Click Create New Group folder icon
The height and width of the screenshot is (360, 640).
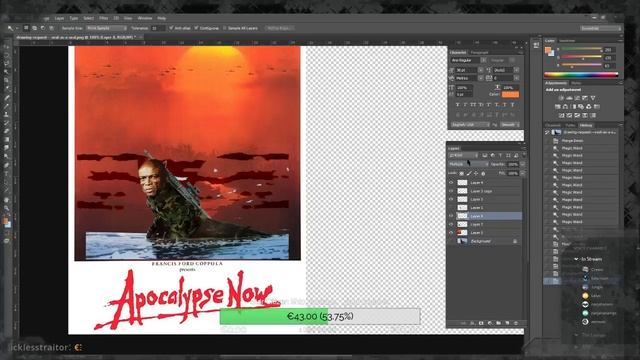(499, 323)
